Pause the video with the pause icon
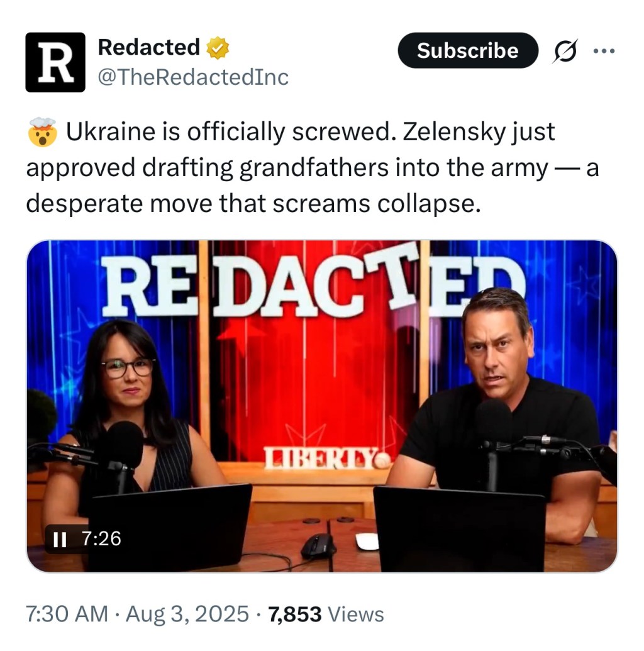This screenshot has height=651, width=644. [x=60, y=539]
